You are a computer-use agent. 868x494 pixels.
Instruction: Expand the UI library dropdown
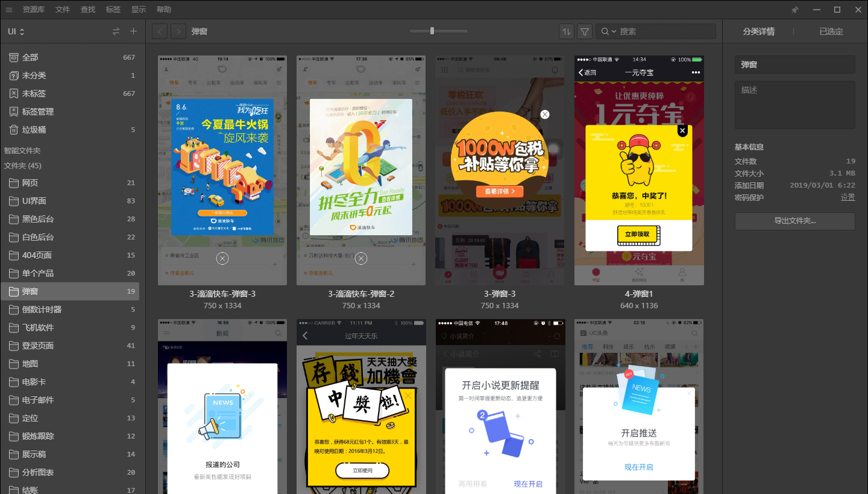click(x=16, y=31)
